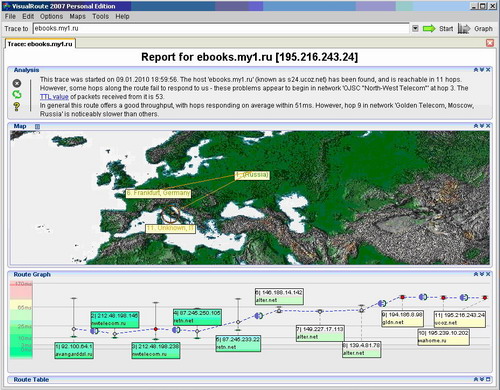Select hop 5 label 87.245.233.22 retn.net
Image resolution: width=500 pixels, height=390 pixels.
click(x=238, y=343)
